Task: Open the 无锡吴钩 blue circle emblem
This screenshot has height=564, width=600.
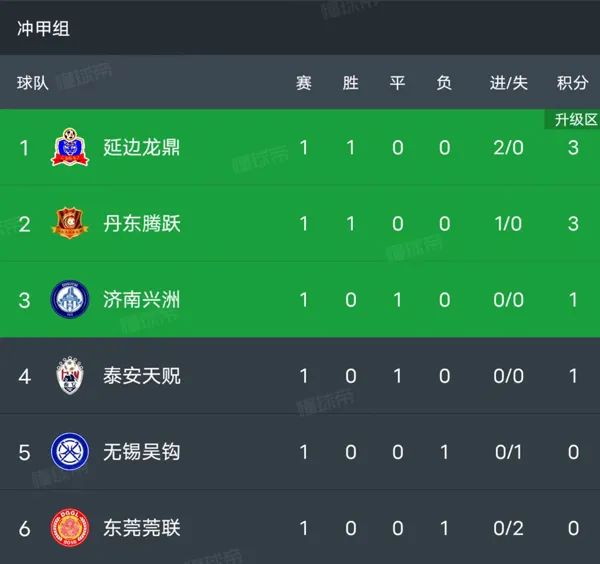Action: point(70,452)
